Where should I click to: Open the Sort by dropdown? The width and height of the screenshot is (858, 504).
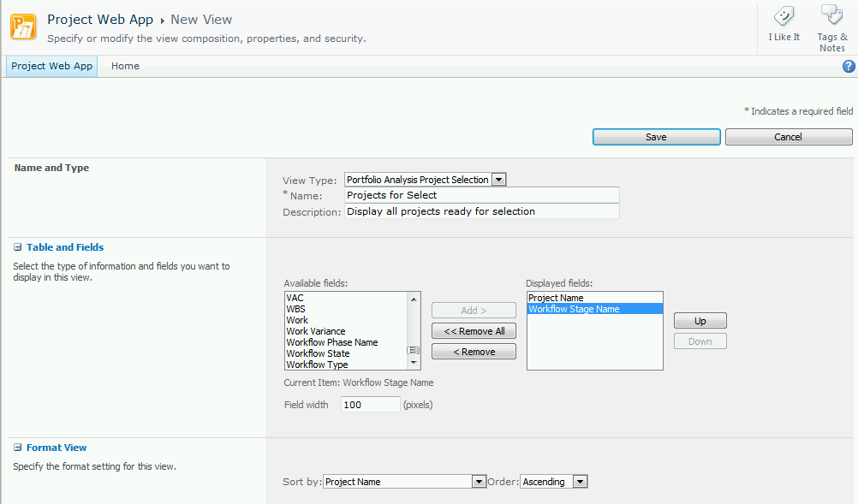pos(479,482)
